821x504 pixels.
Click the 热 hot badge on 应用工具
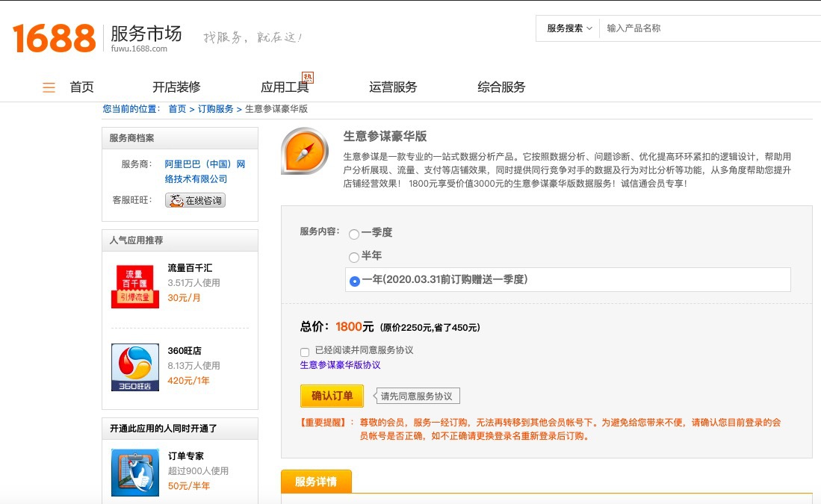pyautogui.click(x=308, y=78)
